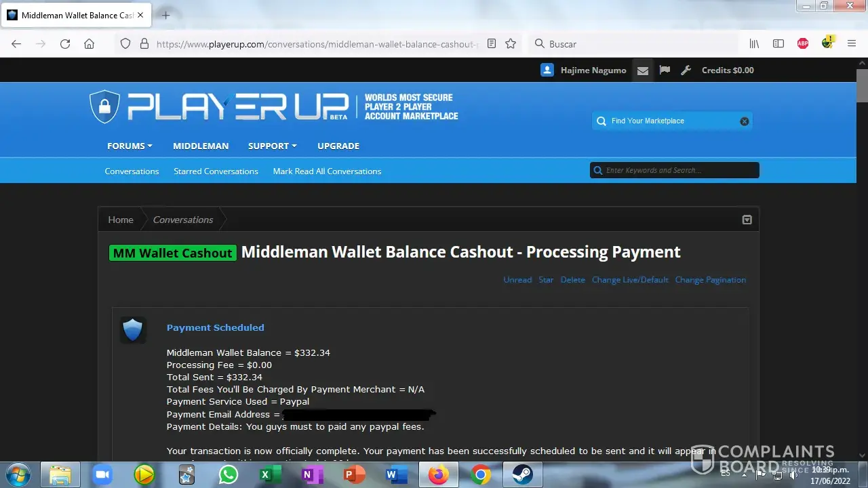Image resolution: width=868 pixels, height=488 pixels.
Task: Open PowerPoint from the taskbar
Action: 355,474
